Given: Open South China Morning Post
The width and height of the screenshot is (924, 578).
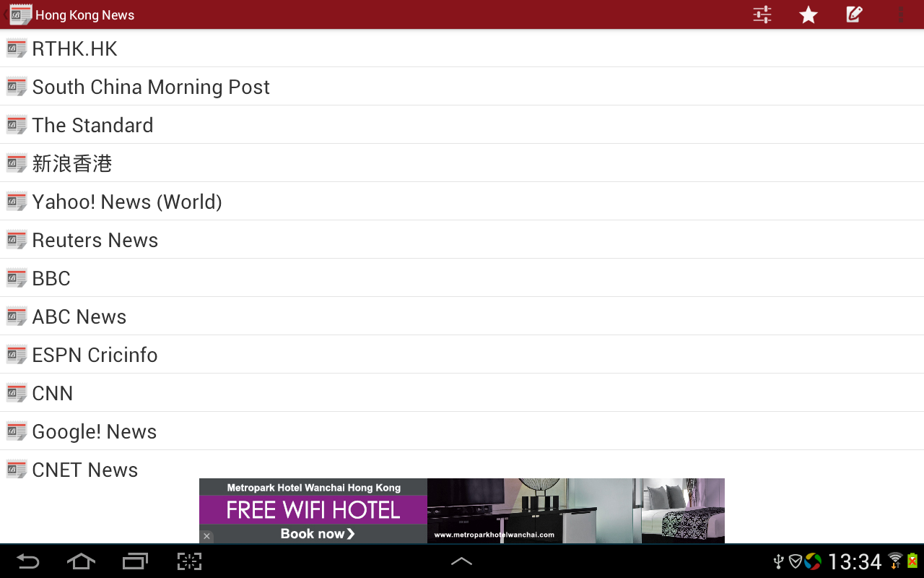Looking at the screenshot, I should [x=462, y=87].
